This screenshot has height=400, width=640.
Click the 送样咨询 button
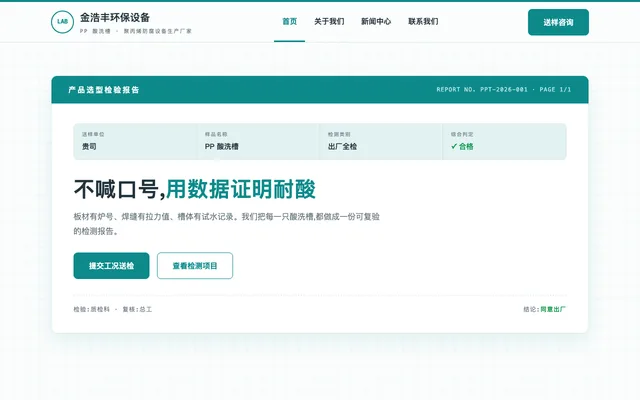point(558,22)
